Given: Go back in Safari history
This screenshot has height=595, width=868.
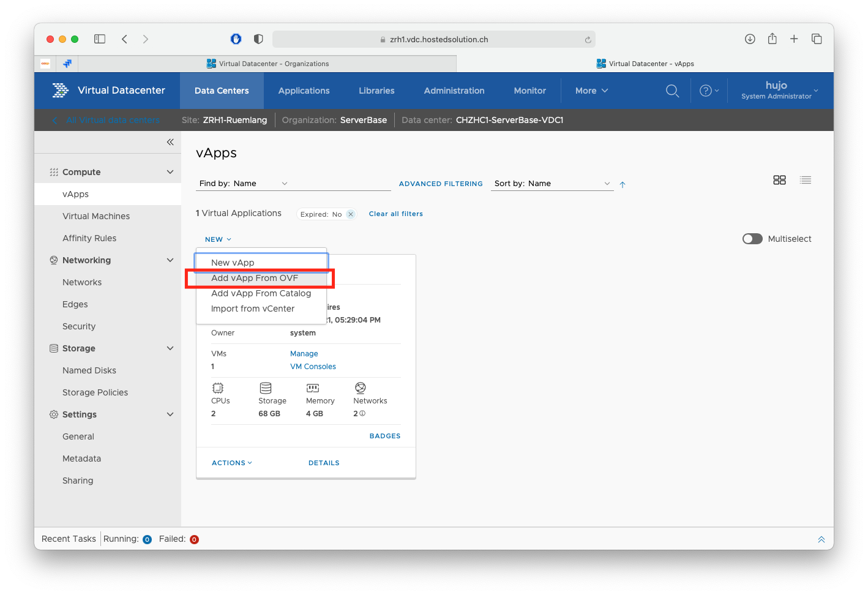Looking at the screenshot, I should tap(124, 39).
